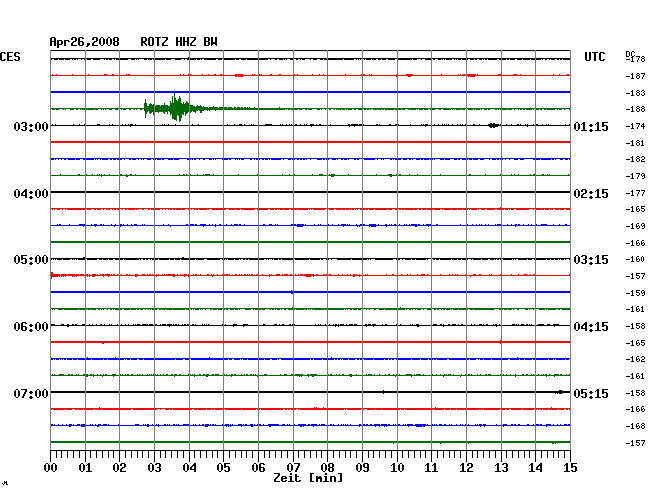Click the 11 minute axis label

click(431, 468)
